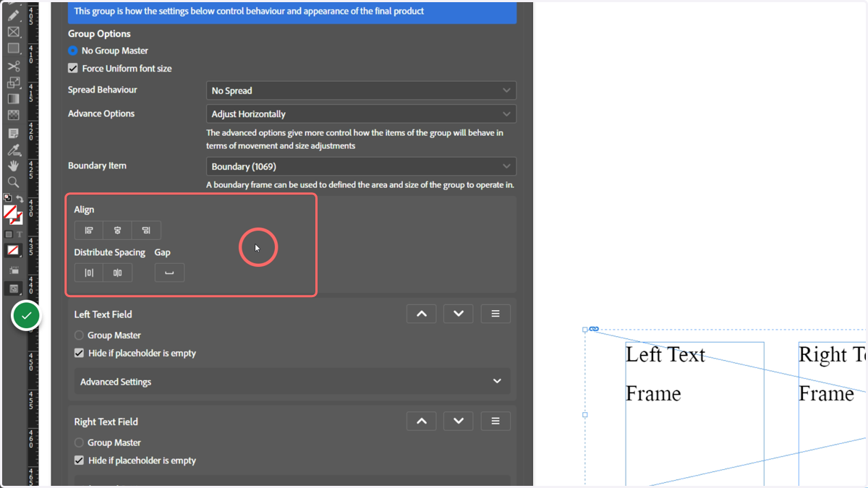Set formatting to affect container
The image size is (868, 488).
[x=9, y=234]
